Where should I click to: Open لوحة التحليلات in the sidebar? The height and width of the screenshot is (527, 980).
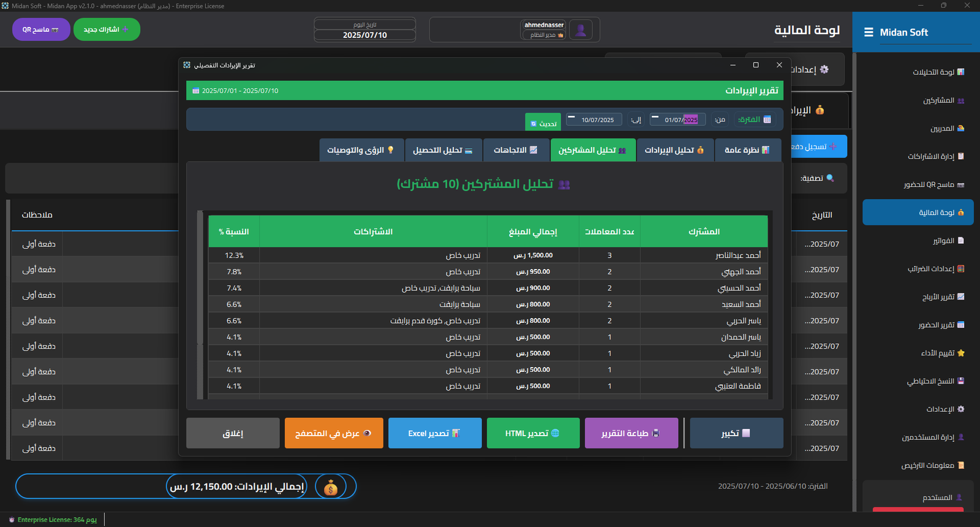[918, 72]
